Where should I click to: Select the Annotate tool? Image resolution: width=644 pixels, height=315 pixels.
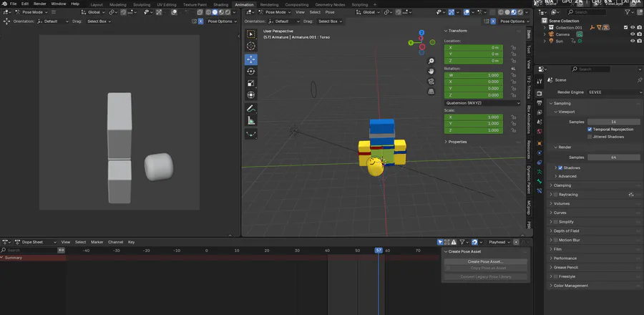[251, 109]
